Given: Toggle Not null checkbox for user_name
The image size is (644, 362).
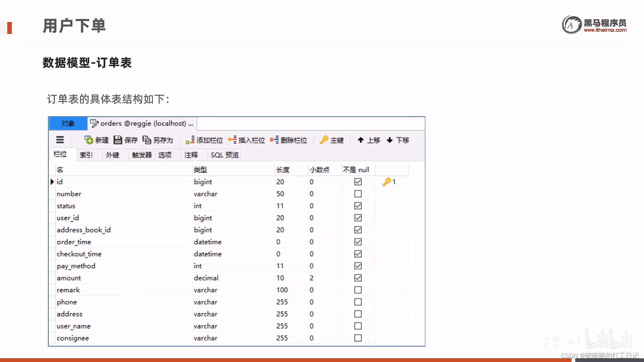Looking at the screenshot, I should tap(358, 326).
